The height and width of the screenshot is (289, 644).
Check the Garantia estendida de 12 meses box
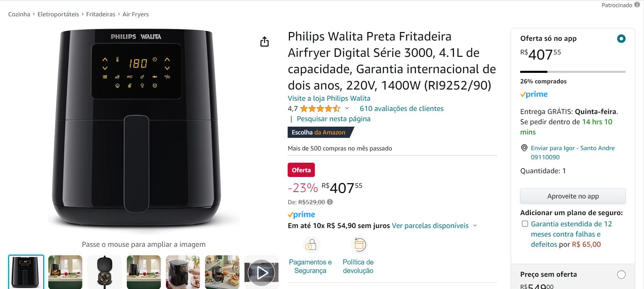pyautogui.click(x=525, y=224)
